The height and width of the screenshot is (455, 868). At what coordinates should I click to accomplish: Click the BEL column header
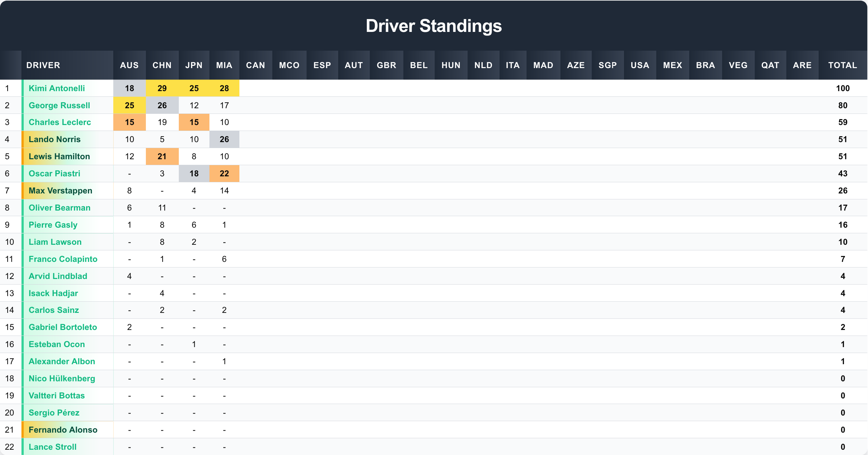tap(419, 65)
